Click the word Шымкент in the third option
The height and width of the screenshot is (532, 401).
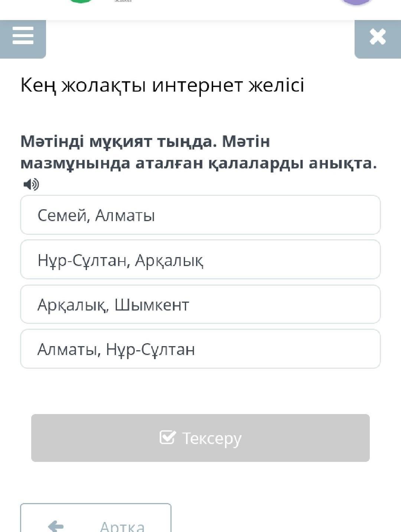pos(152,305)
